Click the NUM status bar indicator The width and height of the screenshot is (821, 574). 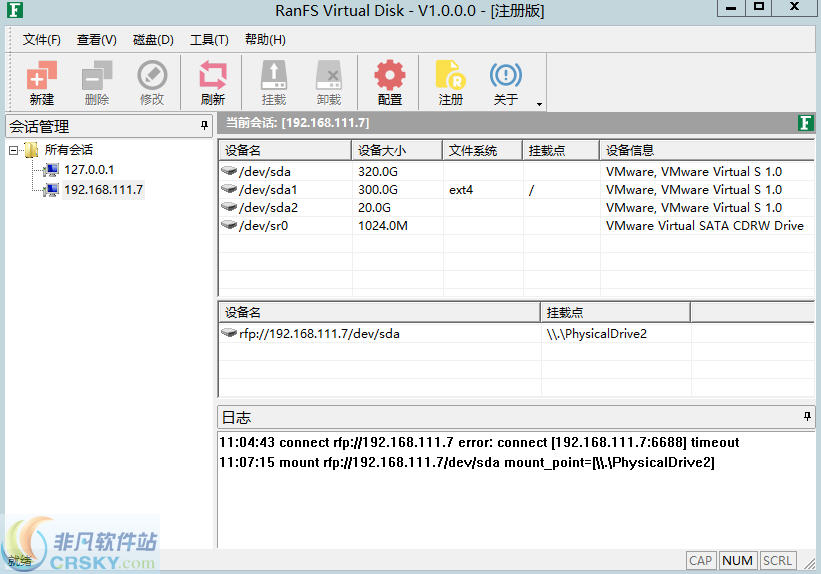(737, 561)
